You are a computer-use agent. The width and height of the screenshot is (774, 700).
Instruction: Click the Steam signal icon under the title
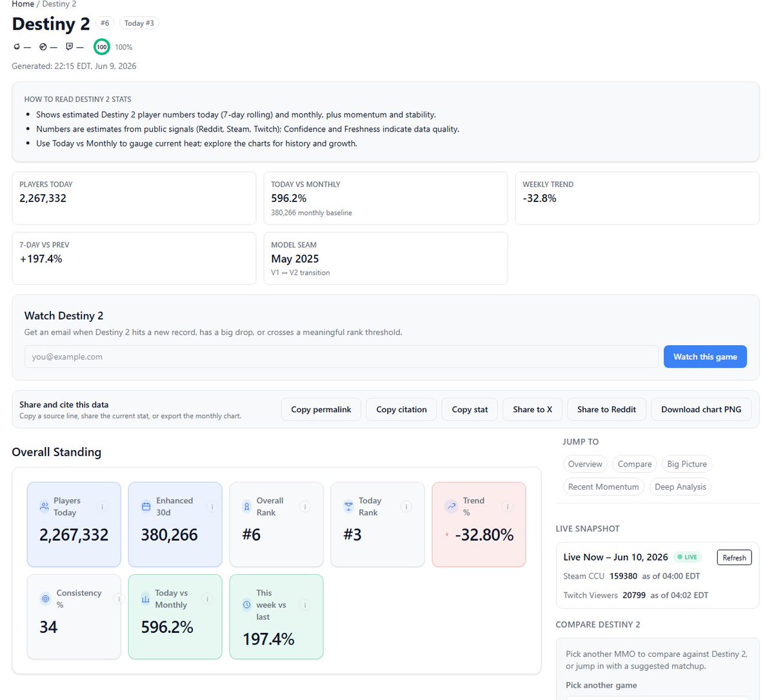(43, 47)
